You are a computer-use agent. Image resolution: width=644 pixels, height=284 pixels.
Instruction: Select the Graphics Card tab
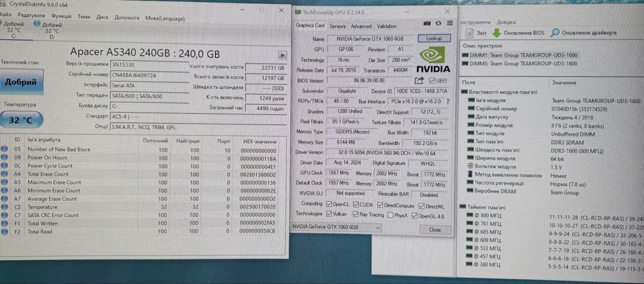[x=310, y=26]
